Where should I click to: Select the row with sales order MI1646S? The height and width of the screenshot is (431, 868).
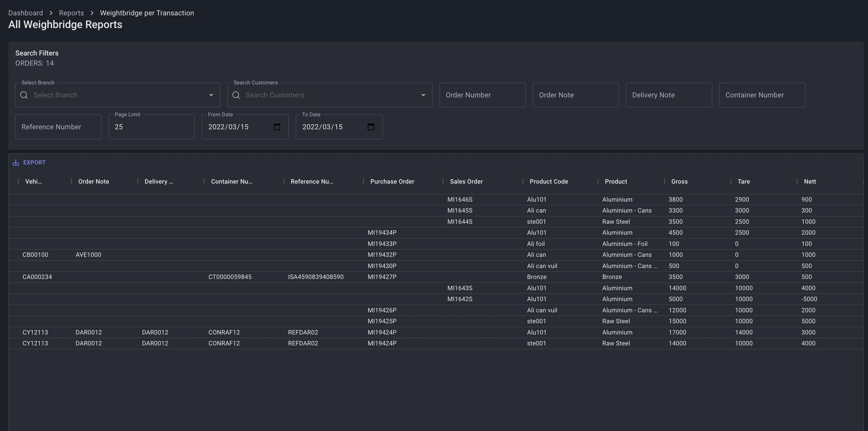click(460, 200)
